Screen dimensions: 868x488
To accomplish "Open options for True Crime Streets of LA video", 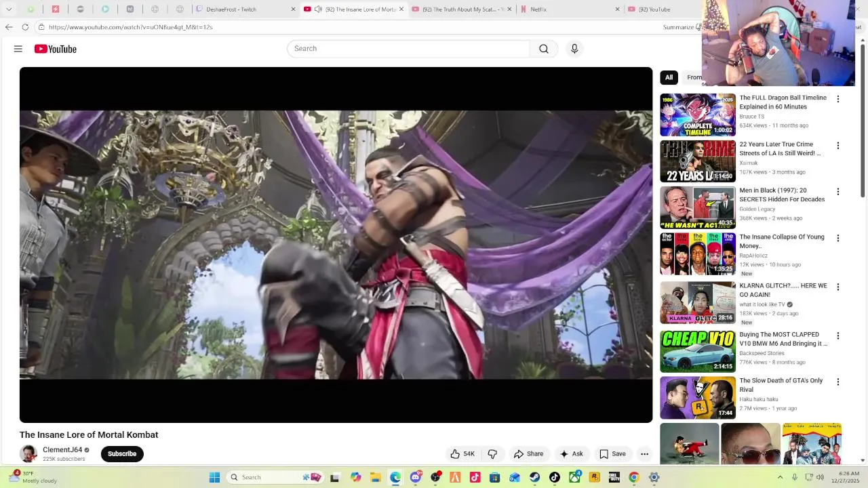I will tap(838, 146).
